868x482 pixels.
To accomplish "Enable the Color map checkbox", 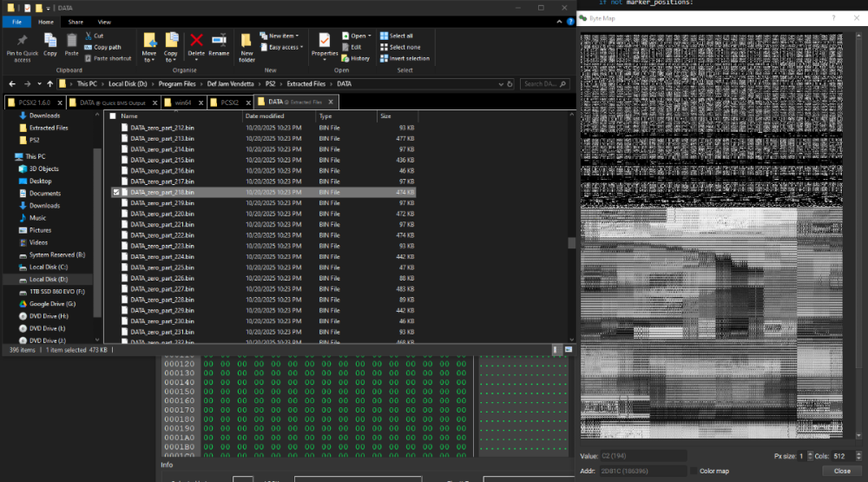I will 693,471.
